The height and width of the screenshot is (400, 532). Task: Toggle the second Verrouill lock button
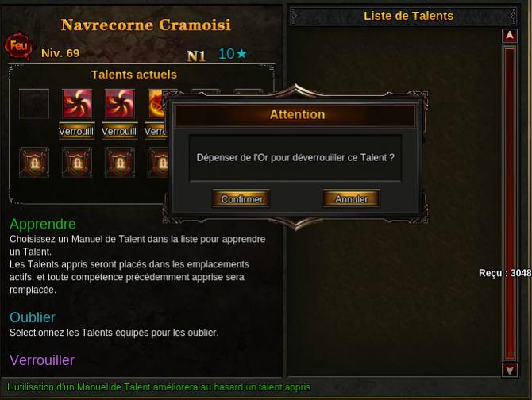pos(119,131)
